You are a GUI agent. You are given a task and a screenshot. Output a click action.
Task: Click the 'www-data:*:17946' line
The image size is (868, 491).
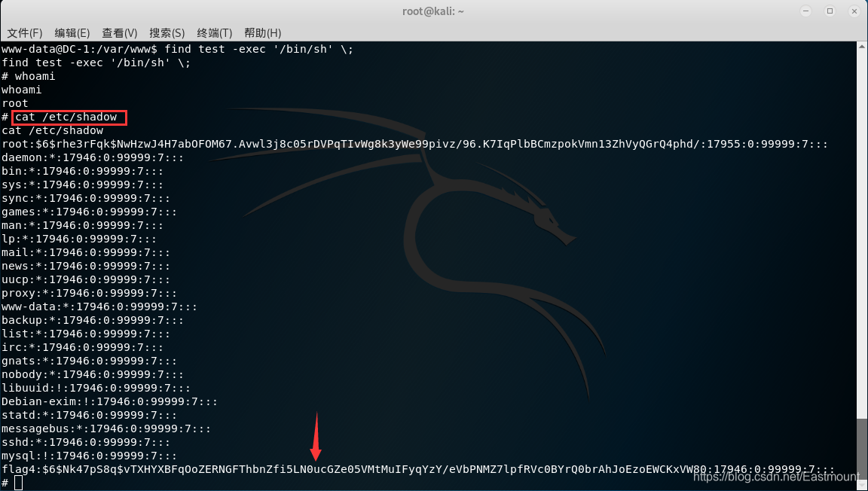click(99, 306)
